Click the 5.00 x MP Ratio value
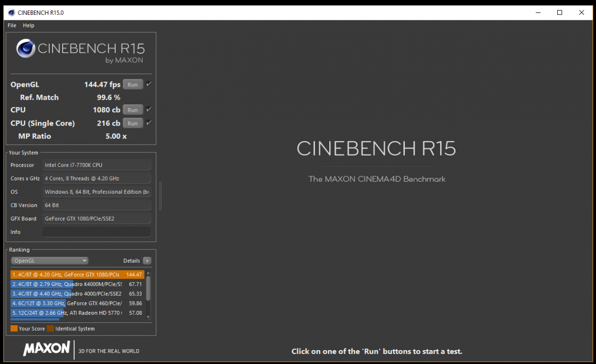This screenshot has height=364, width=596. pos(116,136)
